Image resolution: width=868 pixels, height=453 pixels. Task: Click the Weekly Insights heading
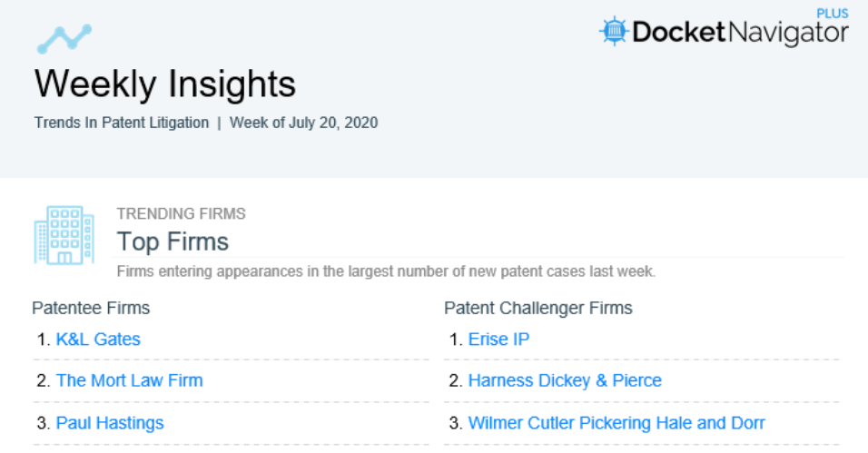point(165,84)
